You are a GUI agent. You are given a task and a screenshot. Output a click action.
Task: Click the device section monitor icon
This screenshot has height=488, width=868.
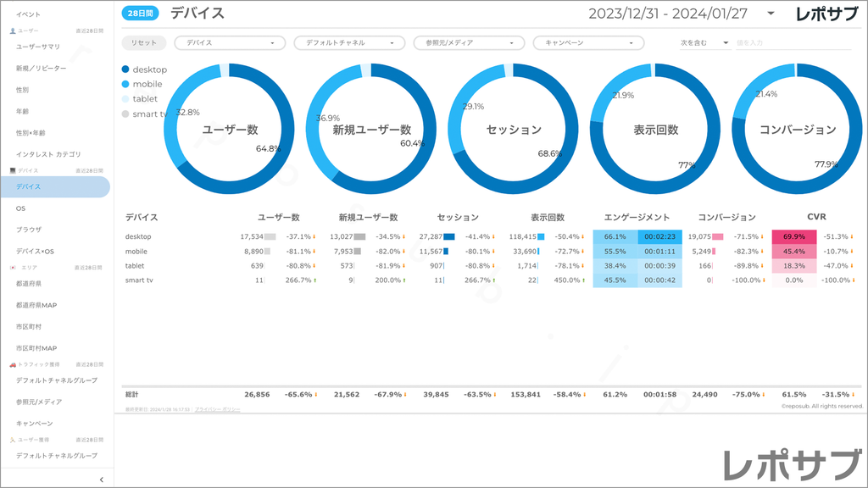pyautogui.click(x=13, y=170)
